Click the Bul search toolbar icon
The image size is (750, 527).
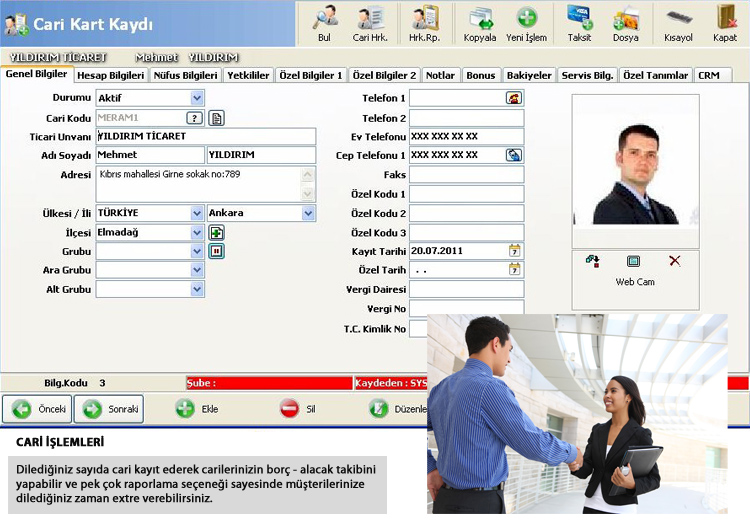pos(323,22)
